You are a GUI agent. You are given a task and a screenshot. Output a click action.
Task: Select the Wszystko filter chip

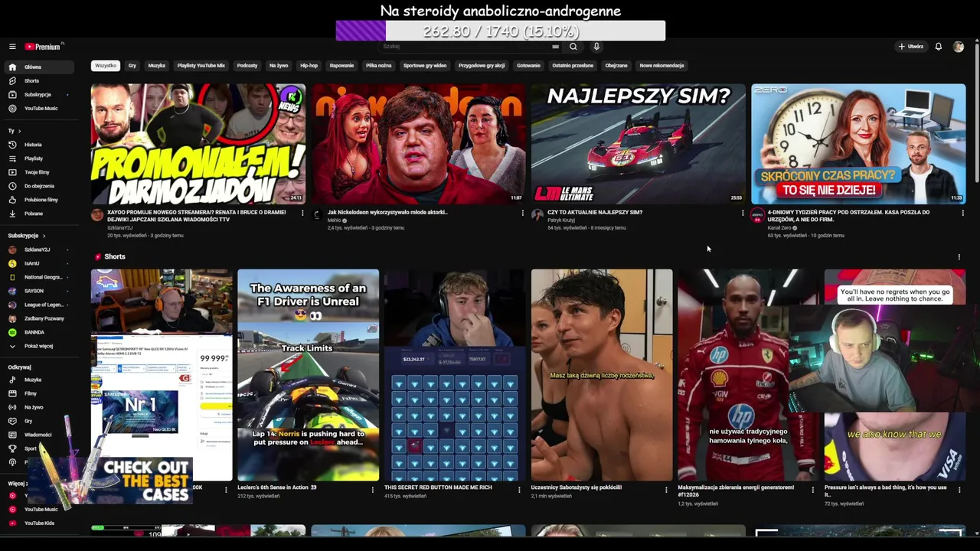point(106,66)
